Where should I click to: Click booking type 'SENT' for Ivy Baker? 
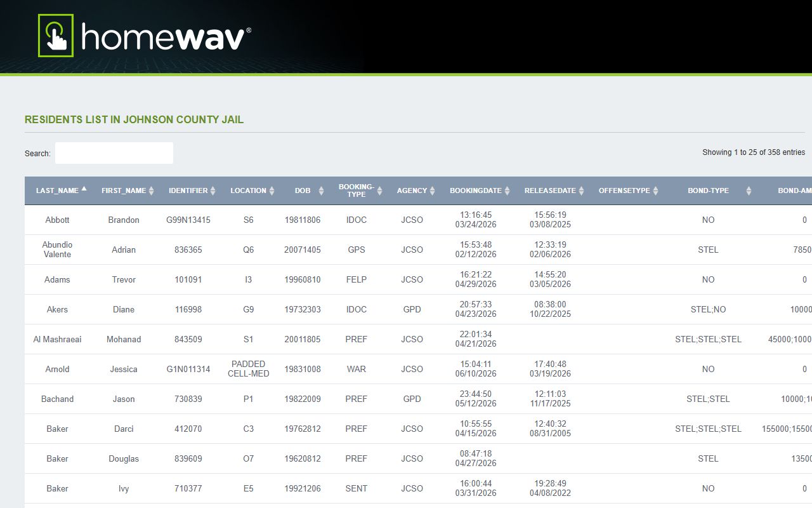[x=357, y=488]
